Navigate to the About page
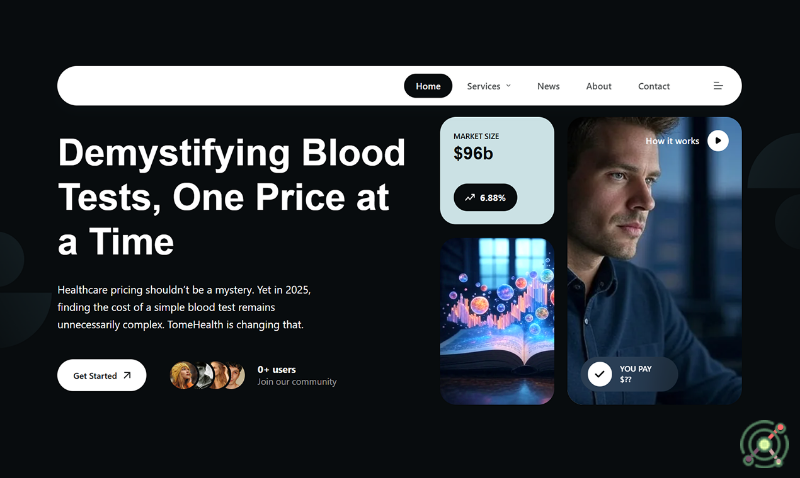The image size is (800, 478). click(598, 86)
